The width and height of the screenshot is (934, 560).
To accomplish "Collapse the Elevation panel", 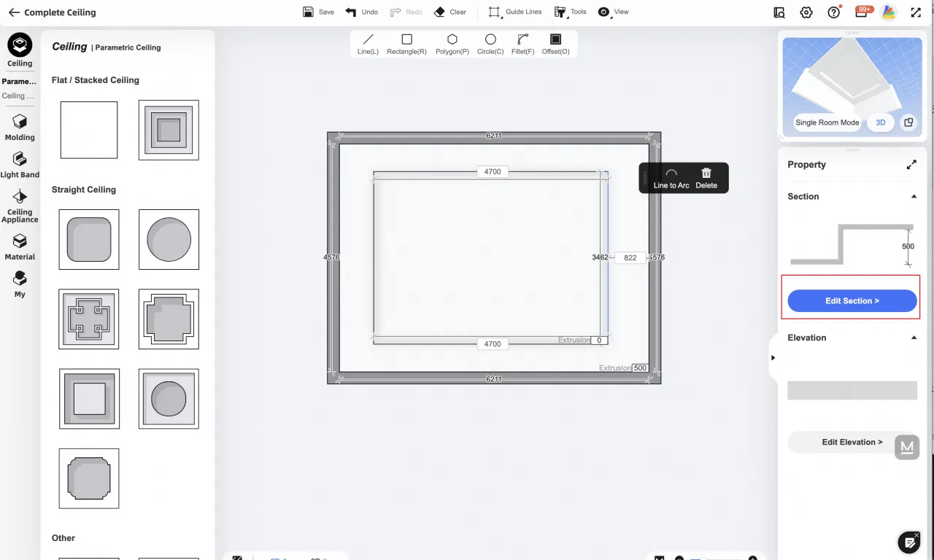I will pyautogui.click(x=914, y=338).
